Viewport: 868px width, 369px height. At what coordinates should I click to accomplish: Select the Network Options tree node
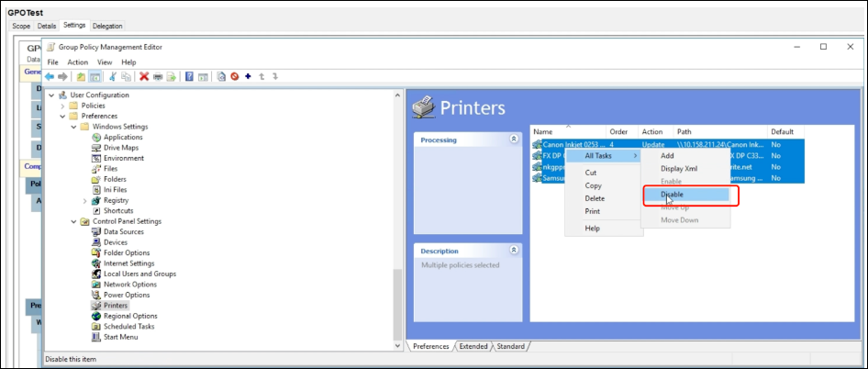tap(130, 285)
